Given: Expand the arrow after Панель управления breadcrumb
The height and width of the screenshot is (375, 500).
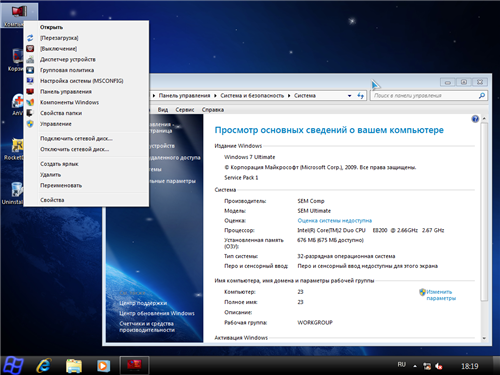Looking at the screenshot, I should tap(215, 96).
